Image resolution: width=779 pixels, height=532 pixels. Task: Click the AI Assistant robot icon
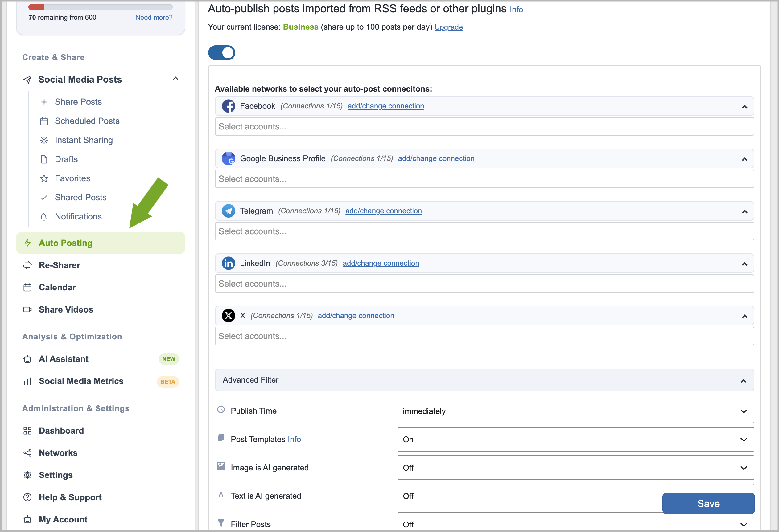tap(27, 359)
